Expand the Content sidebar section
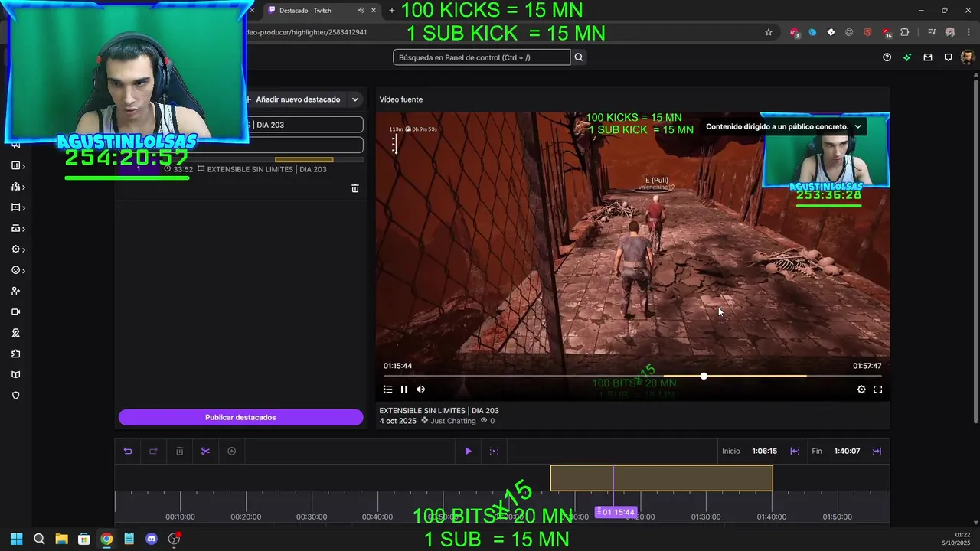980x551 pixels. [x=17, y=207]
